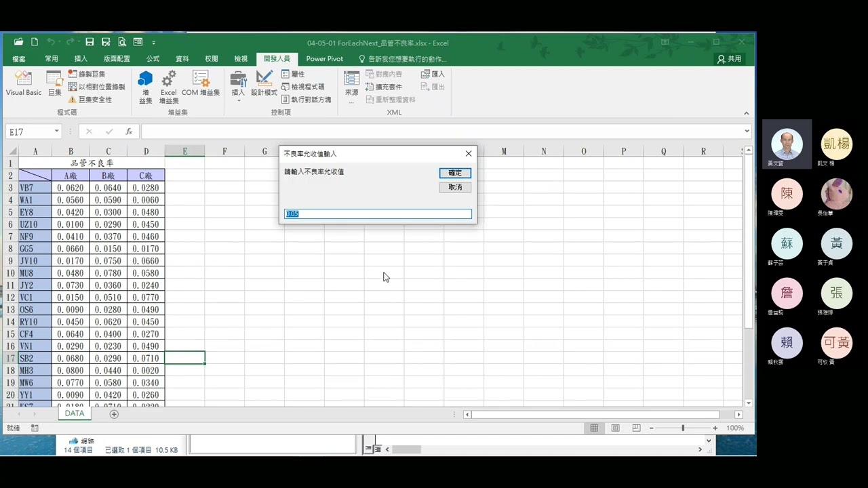
Task: Open the 檔案 file tab
Action: (19, 59)
